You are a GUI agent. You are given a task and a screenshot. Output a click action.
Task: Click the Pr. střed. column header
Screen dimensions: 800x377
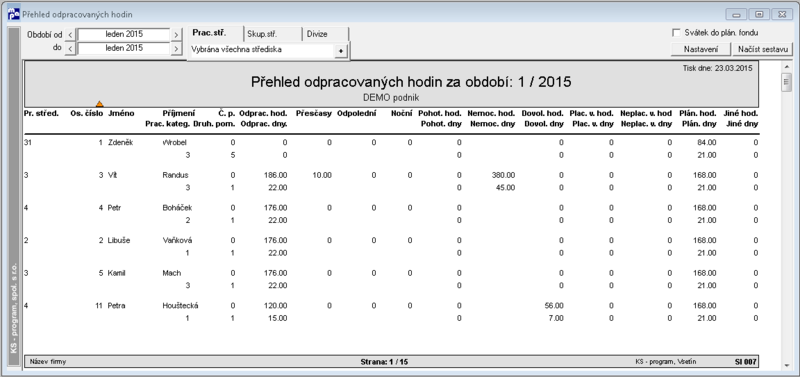[x=41, y=113]
